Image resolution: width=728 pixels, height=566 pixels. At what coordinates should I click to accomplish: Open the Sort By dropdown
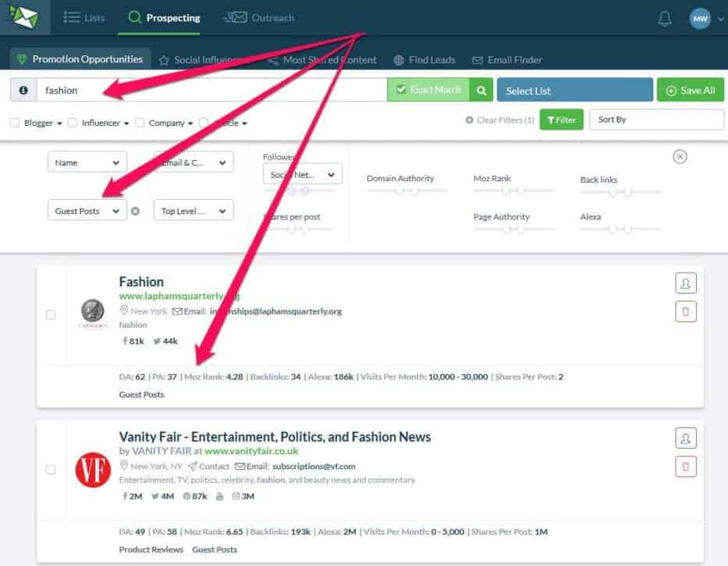(x=656, y=120)
